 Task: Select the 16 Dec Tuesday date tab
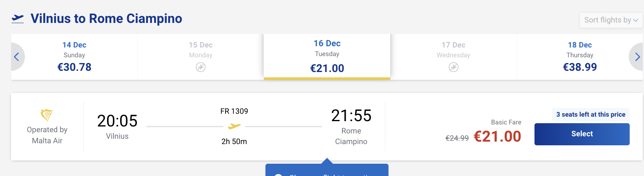[327, 56]
